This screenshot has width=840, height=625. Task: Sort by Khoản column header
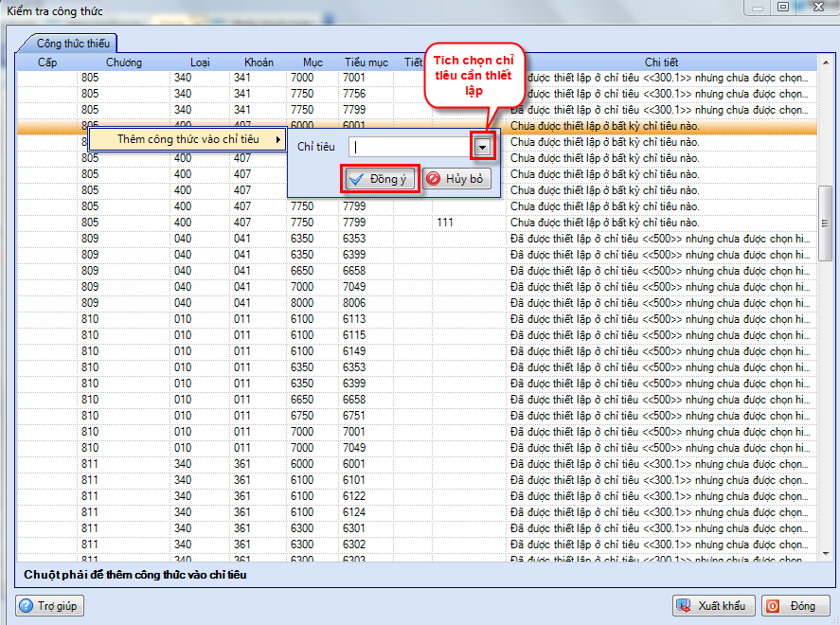point(259,62)
